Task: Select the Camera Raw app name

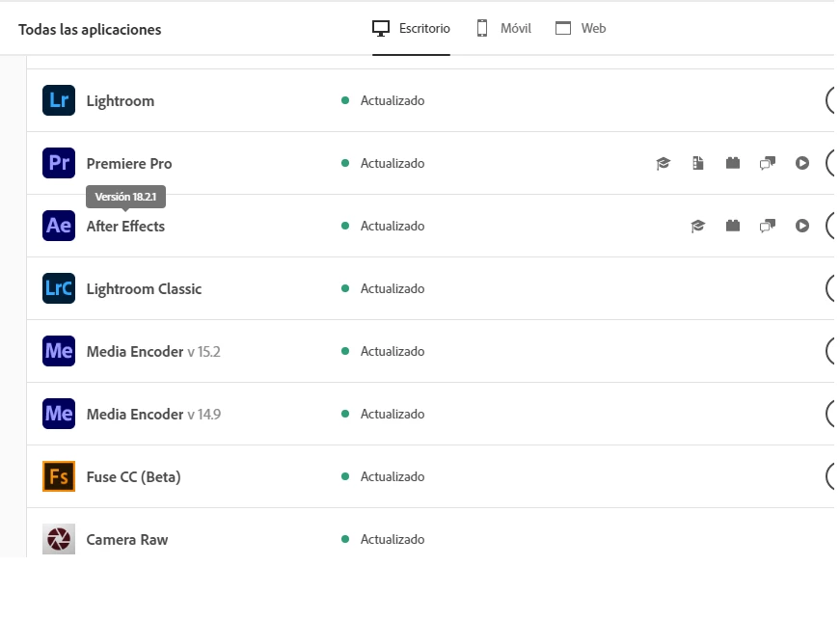Action: (127, 539)
